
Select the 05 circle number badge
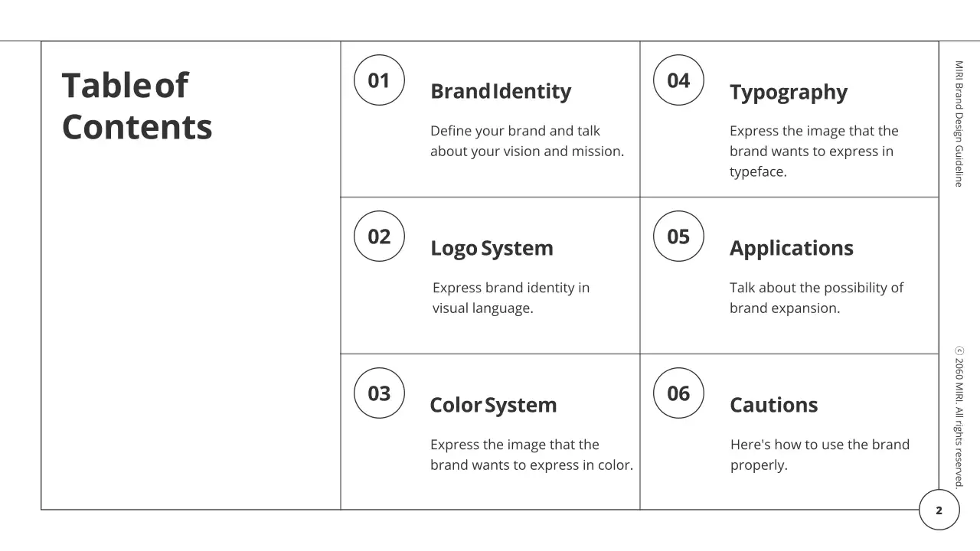click(x=678, y=236)
